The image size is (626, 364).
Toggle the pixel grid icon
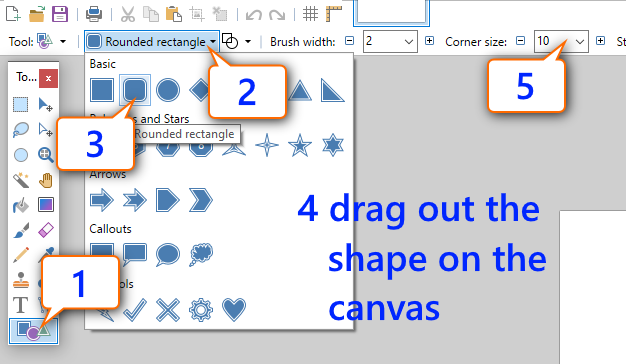310,14
